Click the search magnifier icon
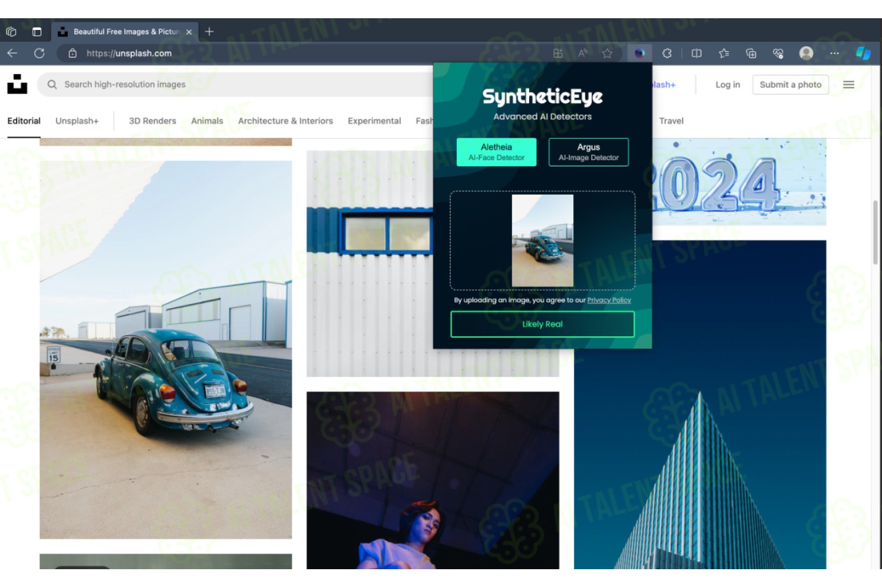882x588 pixels. pos(52,84)
